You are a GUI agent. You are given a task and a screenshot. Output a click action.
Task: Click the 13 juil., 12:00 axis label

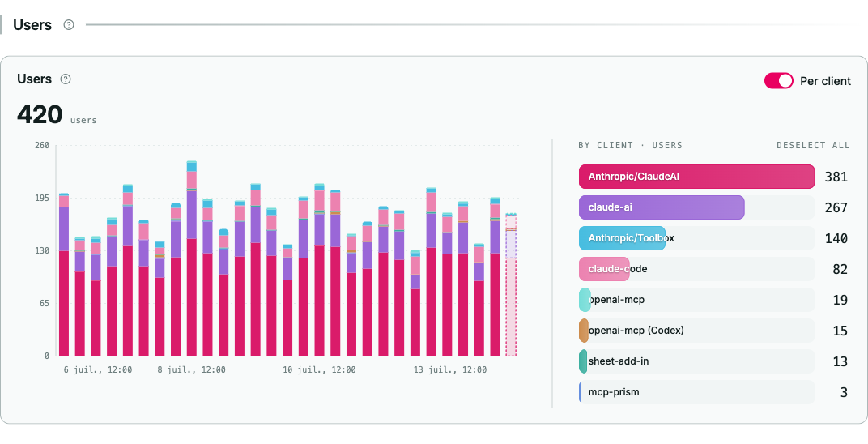tap(450, 369)
